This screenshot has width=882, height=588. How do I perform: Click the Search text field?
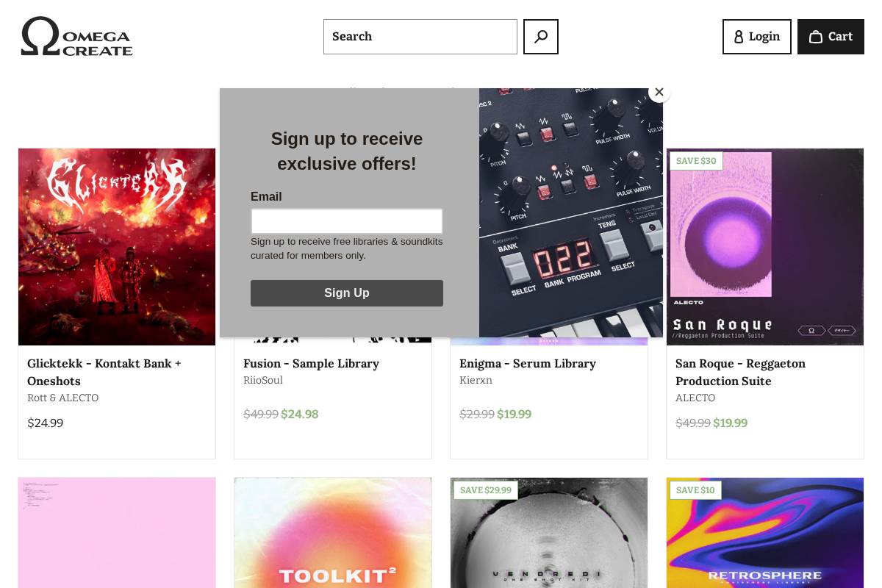pyautogui.click(x=420, y=37)
